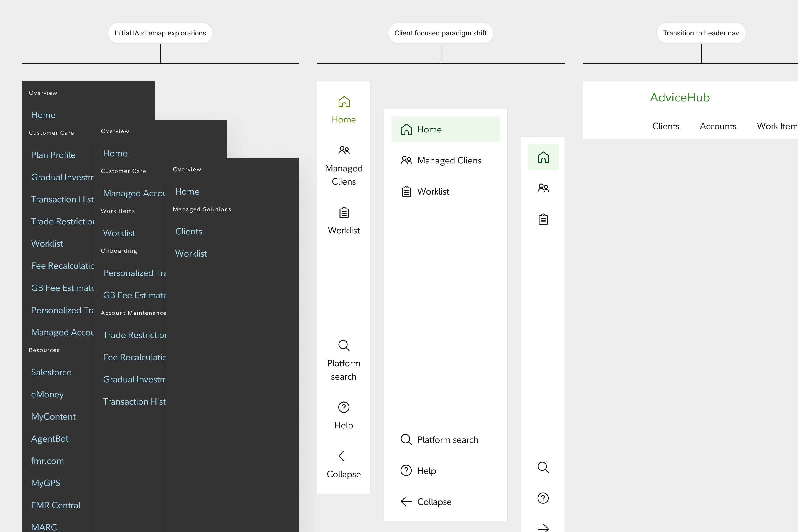Select the Home house icon in the sidebar
The image size is (798, 532).
click(344, 102)
